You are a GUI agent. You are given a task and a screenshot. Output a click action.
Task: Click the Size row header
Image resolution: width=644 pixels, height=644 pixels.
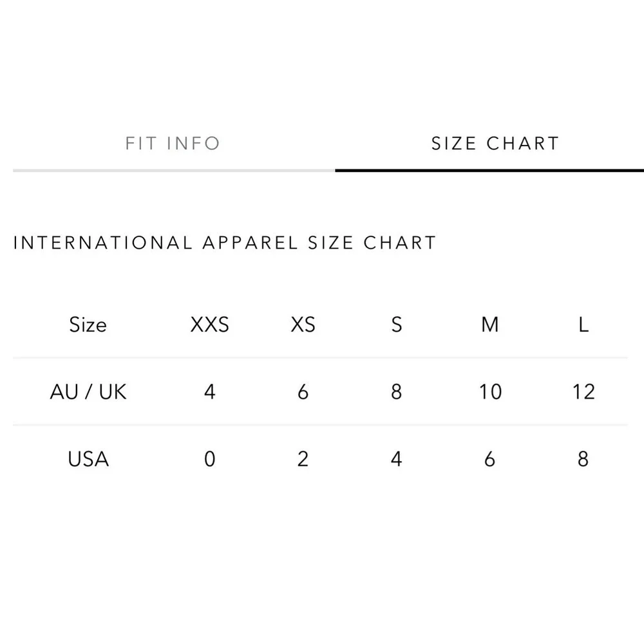[88, 325]
